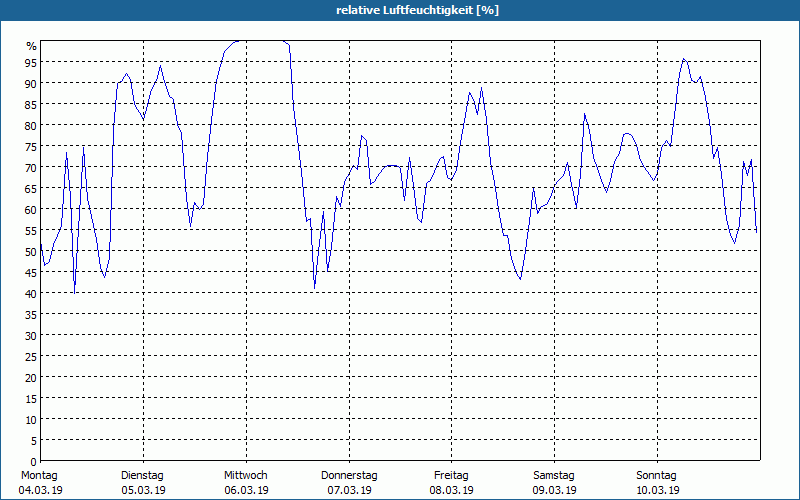The width and height of the screenshot is (800, 500).
Task: Click the date '08.03.19'
Action: 452,490
